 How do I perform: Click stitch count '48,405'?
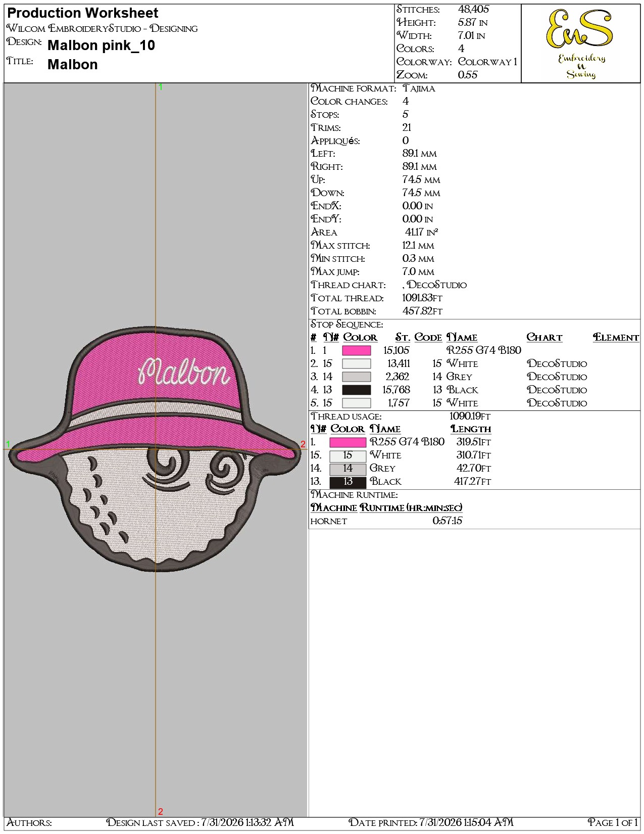click(473, 9)
